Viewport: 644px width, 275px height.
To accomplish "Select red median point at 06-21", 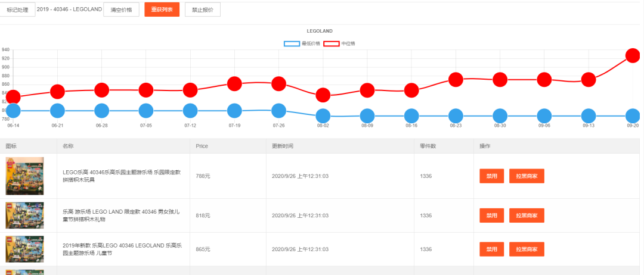I will point(57,92).
